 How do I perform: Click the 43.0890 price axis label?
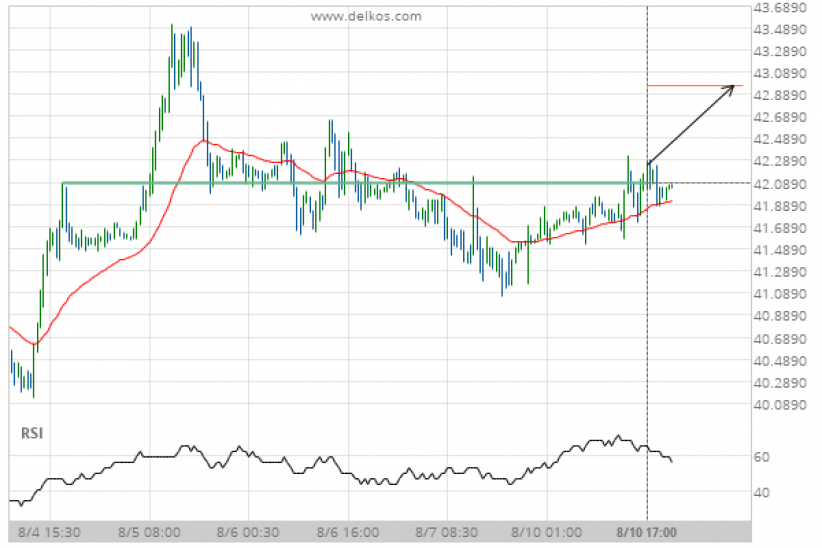coord(780,74)
